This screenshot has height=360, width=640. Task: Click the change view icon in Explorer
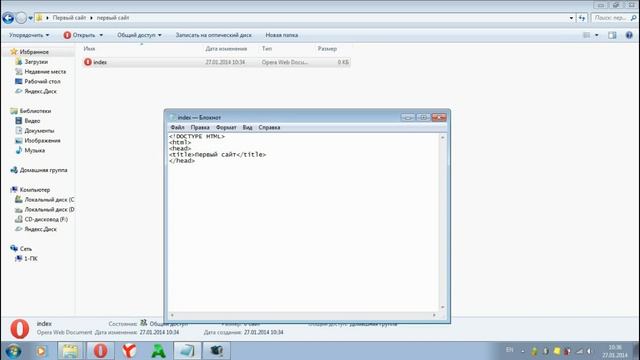coord(587,35)
